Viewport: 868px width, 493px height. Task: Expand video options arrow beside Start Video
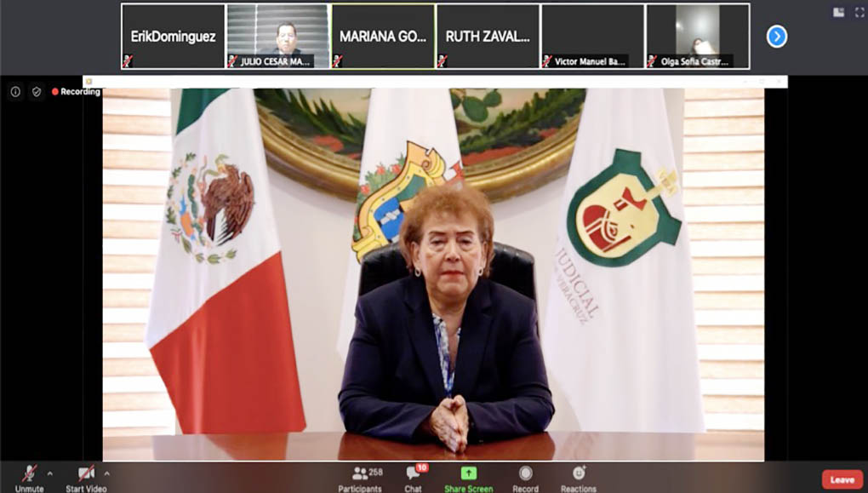[106, 473]
